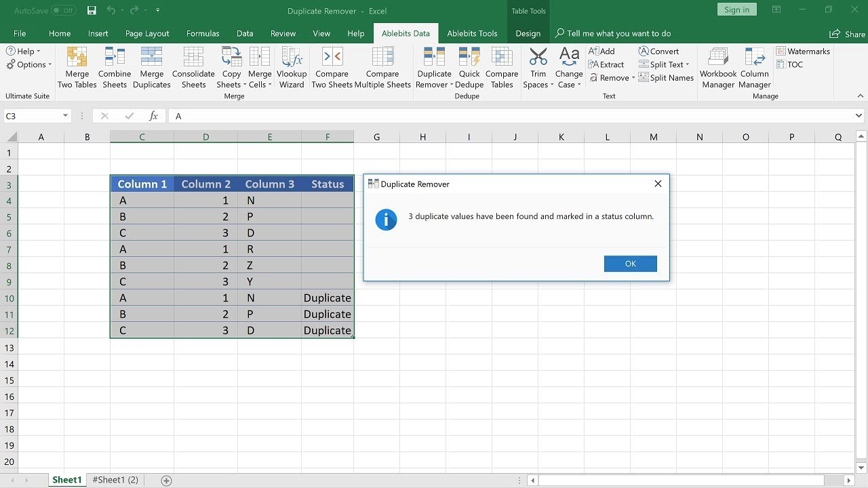This screenshot has width=868, height=488.
Task: Close the Duplicate Remover dialog
Action: click(x=658, y=184)
